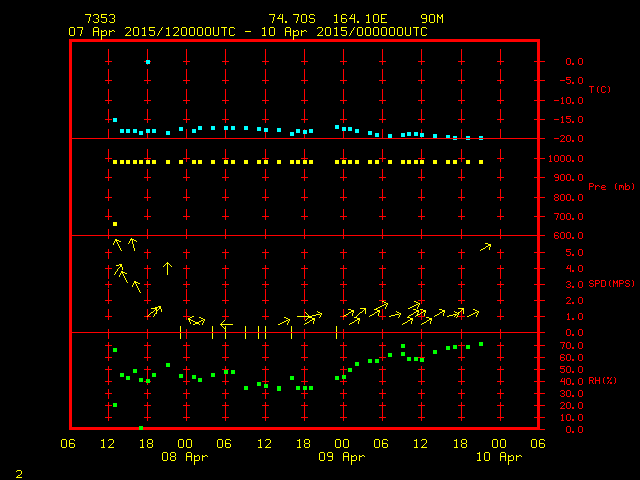
Task: Select the longitude value 164.10E
Action: [361, 19]
